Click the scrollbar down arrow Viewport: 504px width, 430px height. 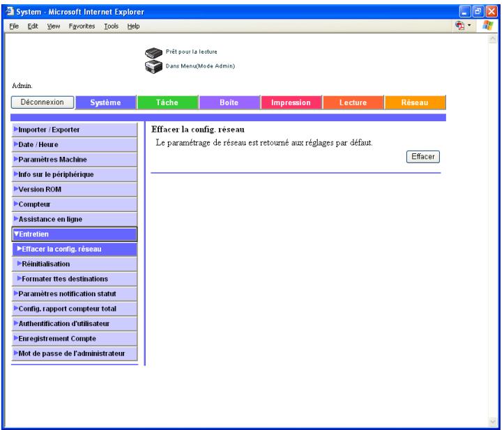point(492,421)
